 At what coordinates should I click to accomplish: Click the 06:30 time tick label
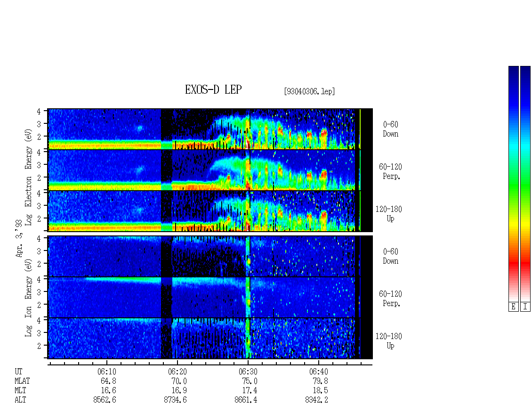pyautogui.click(x=248, y=372)
